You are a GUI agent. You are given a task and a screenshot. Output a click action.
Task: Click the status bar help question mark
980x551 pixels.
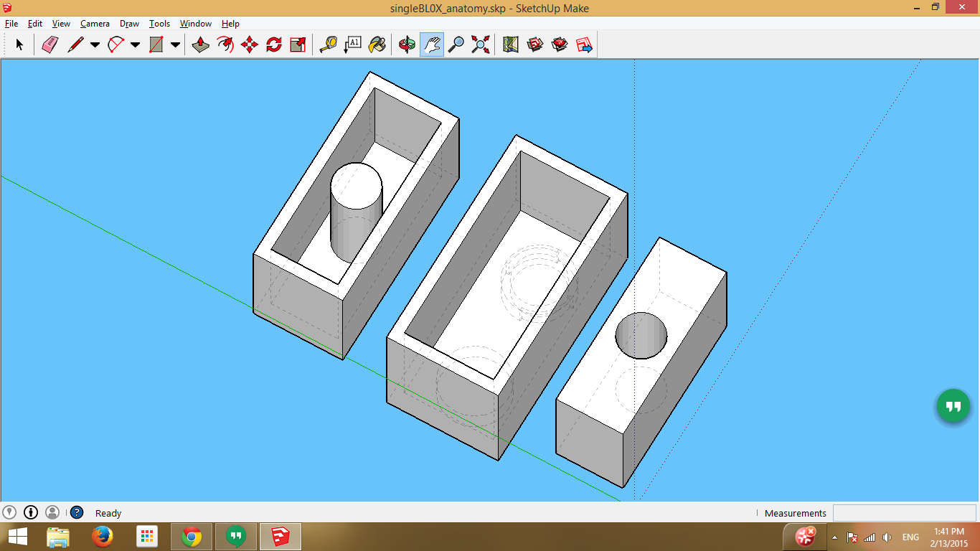(x=75, y=512)
